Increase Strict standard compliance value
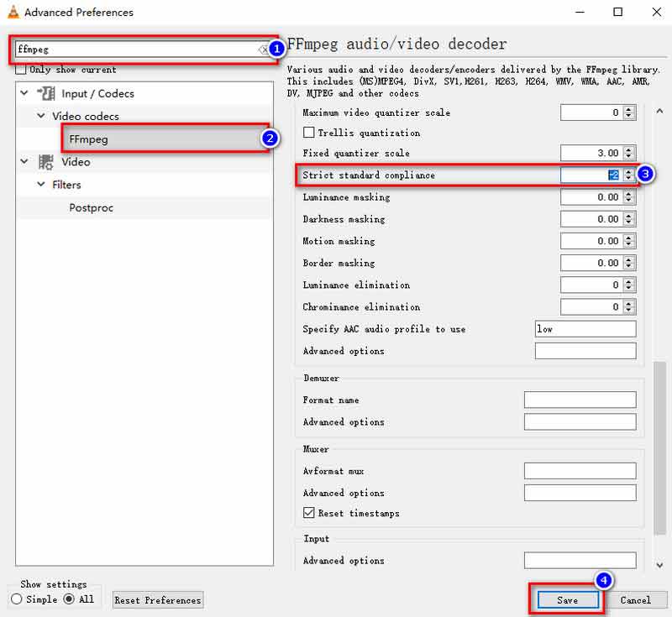Image resolution: width=672 pixels, height=617 pixels. point(628,172)
